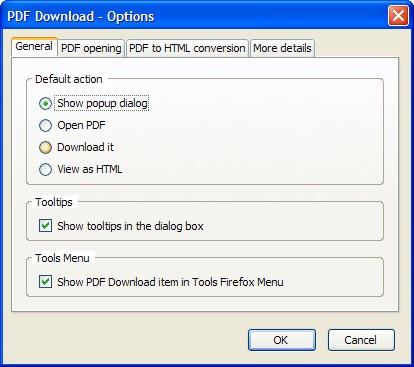
Task: Confirm settings with the OK button
Action: point(282,340)
